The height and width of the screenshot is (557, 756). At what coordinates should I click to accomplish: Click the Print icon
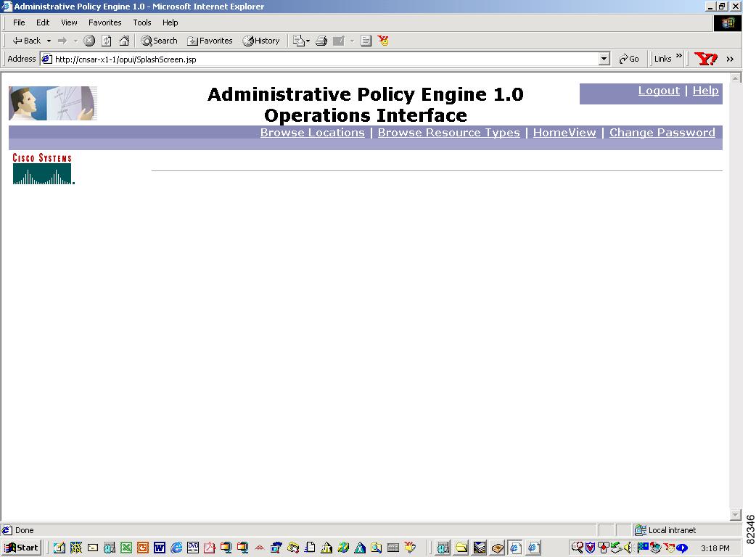pos(321,41)
